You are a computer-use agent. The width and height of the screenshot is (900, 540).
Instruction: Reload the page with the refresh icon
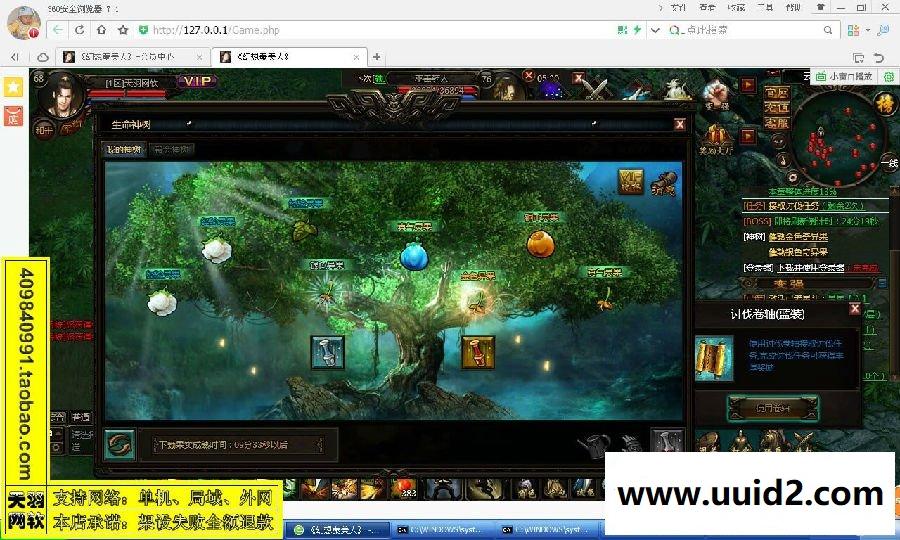click(x=80, y=30)
